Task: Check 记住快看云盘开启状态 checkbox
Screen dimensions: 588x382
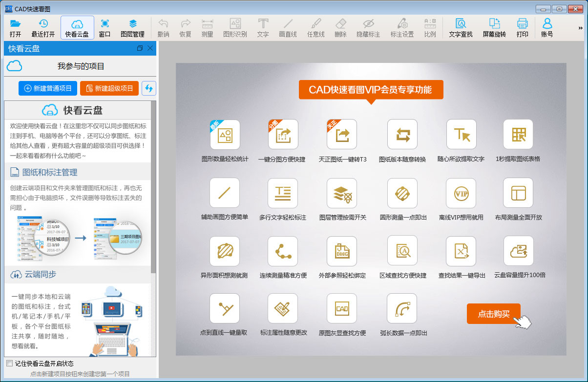Action: point(9,363)
